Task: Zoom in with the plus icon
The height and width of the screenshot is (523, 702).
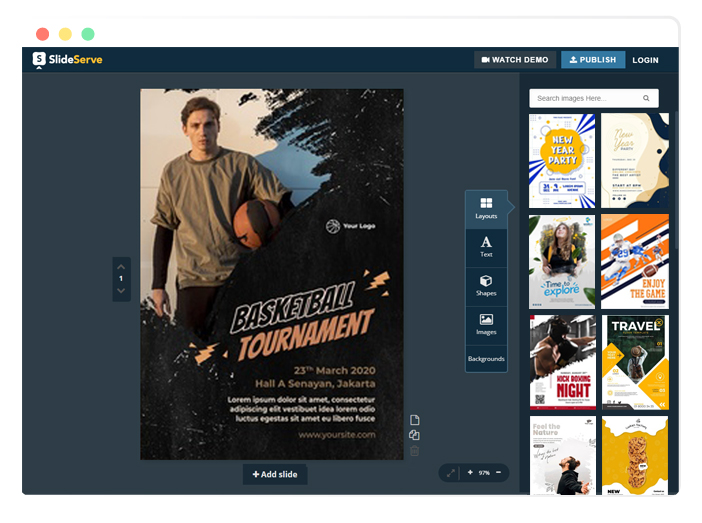Action: pos(470,472)
